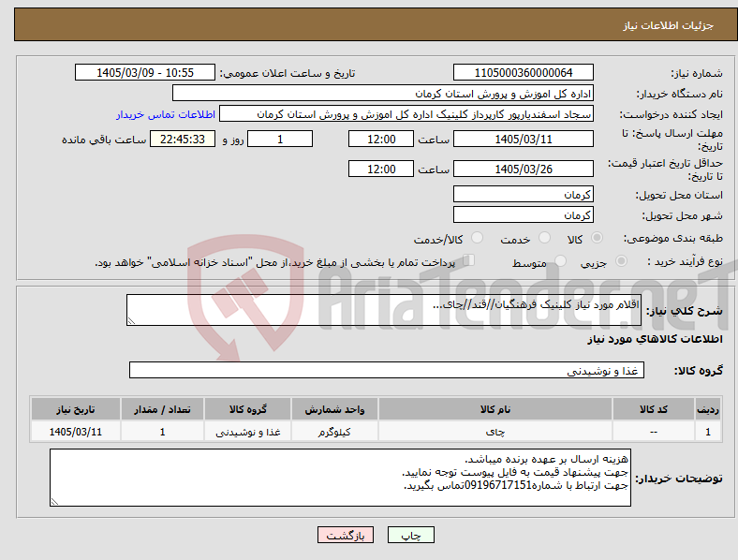The height and width of the screenshot is (560, 738).
Task: Click the response deadline time 12:00 field
Action: [381, 139]
